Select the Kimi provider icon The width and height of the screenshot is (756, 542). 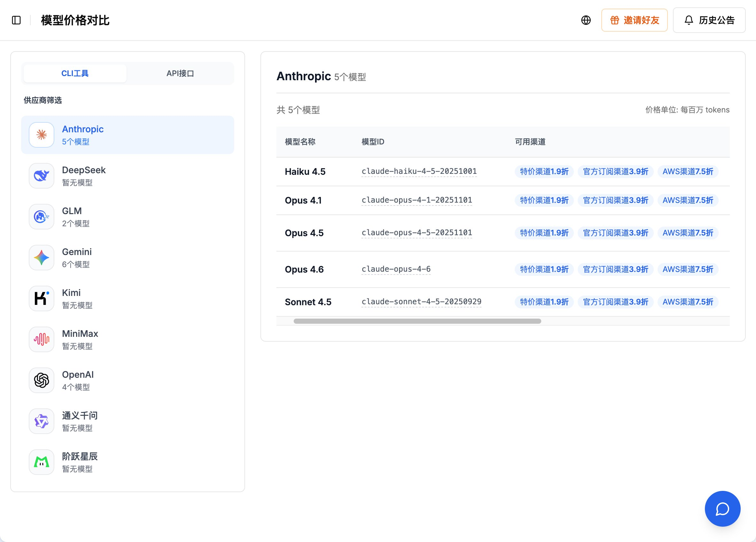pyautogui.click(x=41, y=298)
